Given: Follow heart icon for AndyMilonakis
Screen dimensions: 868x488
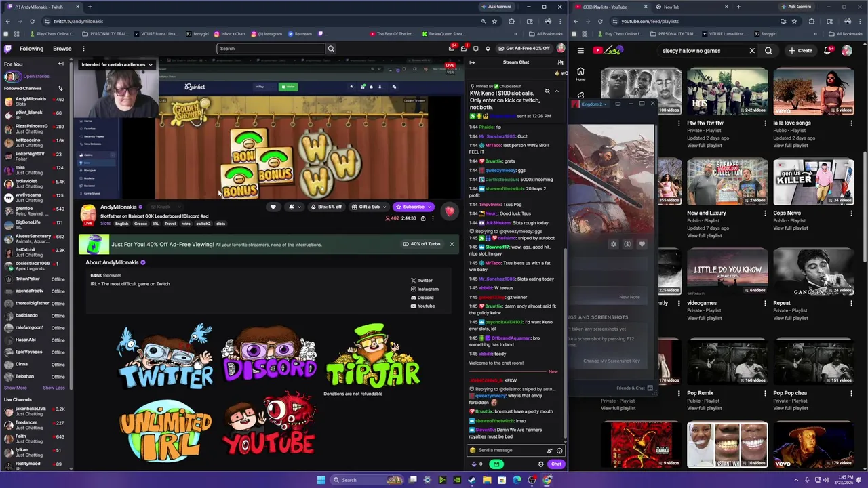Looking at the screenshot, I should (273, 207).
